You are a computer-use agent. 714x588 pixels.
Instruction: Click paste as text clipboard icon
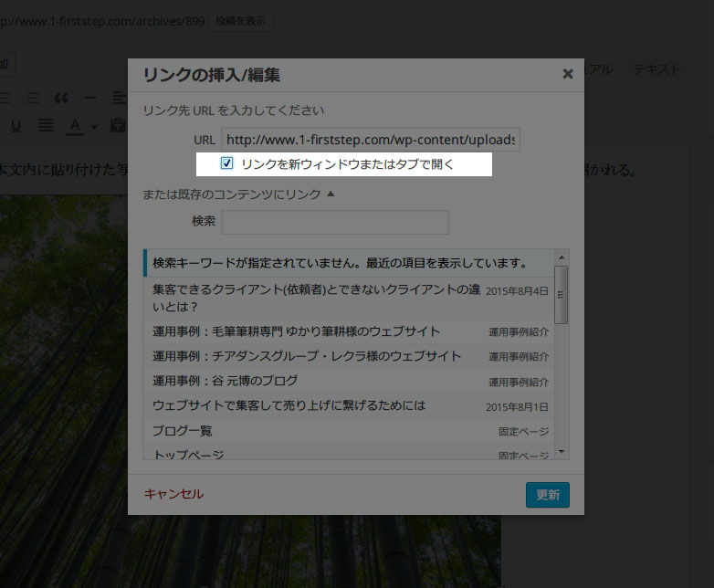pos(118,125)
